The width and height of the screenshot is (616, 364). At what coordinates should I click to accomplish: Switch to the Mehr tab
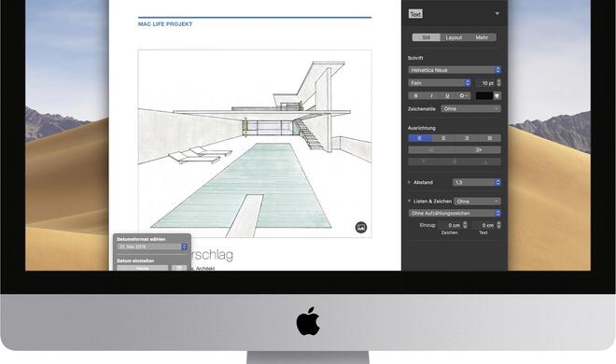(x=482, y=37)
